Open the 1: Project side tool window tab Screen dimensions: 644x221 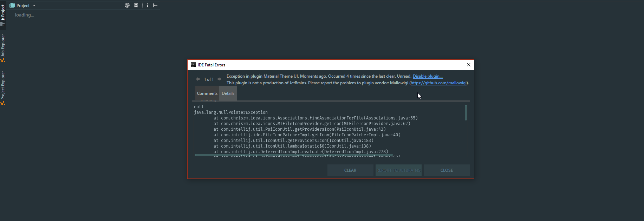click(x=3, y=15)
